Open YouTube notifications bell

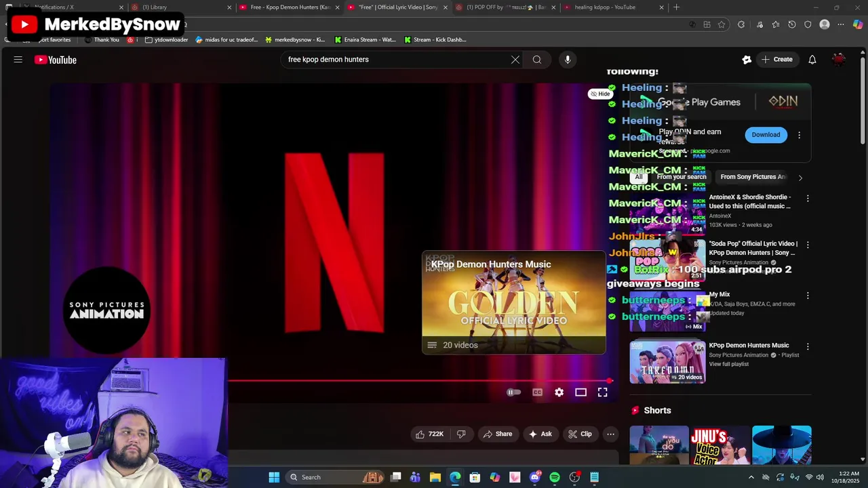coord(812,60)
